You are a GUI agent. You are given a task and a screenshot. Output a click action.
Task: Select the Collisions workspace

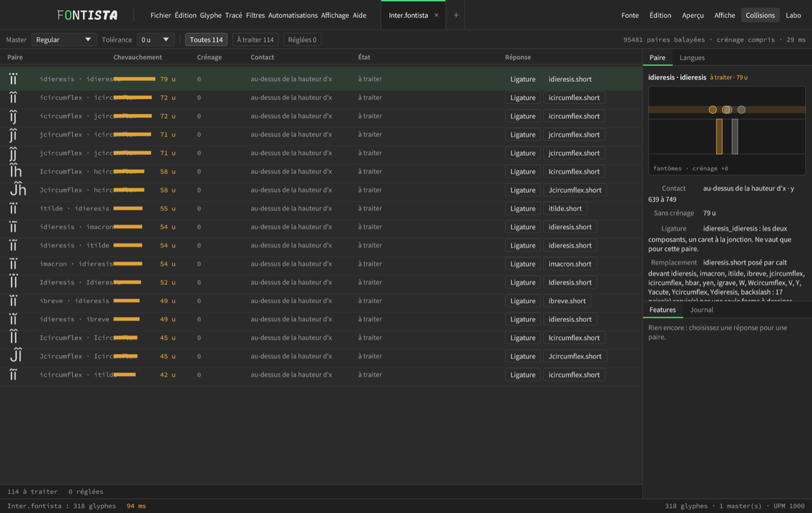pos(760,15)
